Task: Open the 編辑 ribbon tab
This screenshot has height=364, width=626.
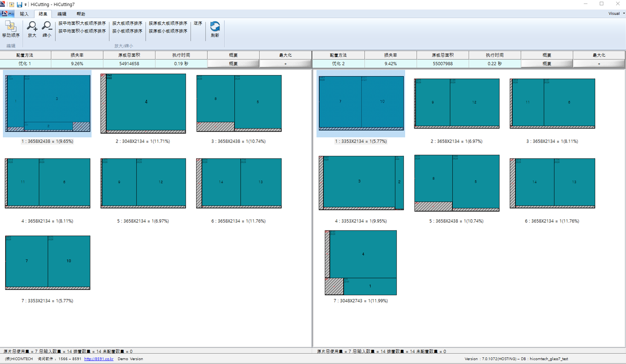Action: (62, 14)
